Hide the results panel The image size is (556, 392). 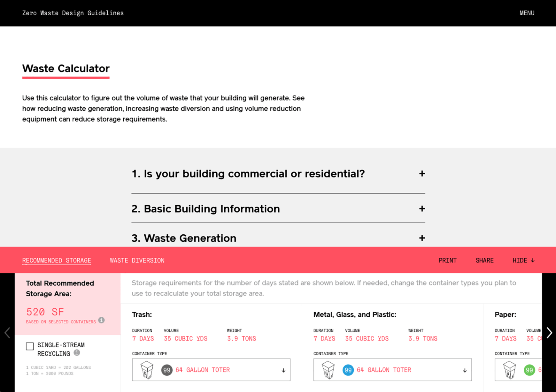point(523,260)
